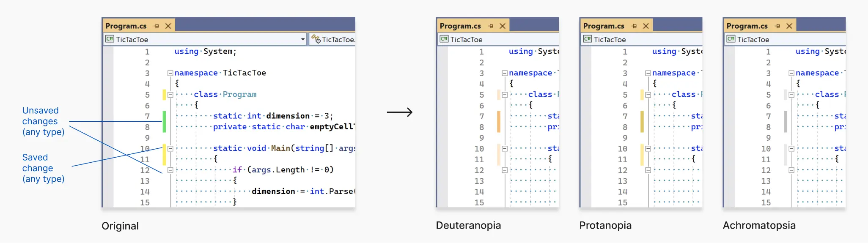Collapse class at line 5 in Protanopia window
The height and width of the screenshot is (243, 868).
click(648, 95)
